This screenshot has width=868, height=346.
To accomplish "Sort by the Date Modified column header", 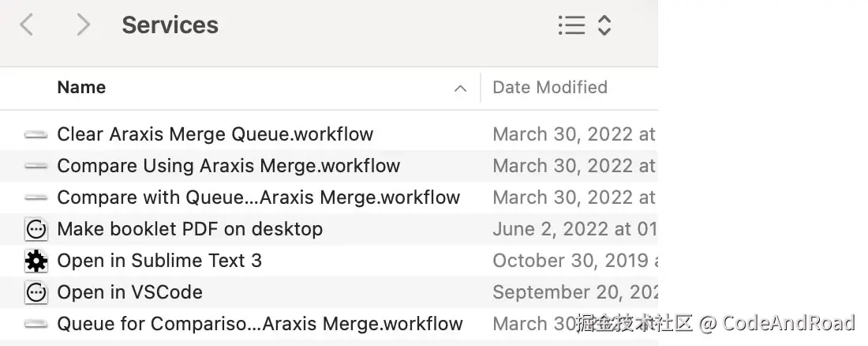I will [x=550, y=88].
